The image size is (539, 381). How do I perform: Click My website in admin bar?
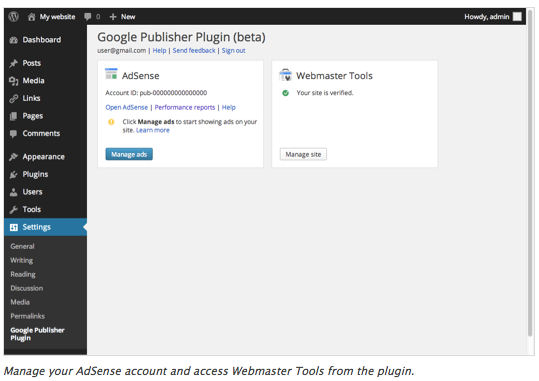click(x=57, y=17)
